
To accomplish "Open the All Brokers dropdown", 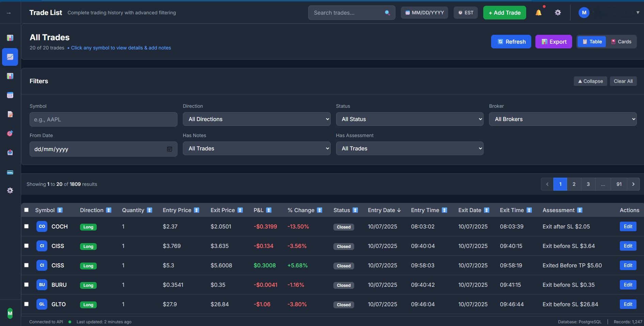I will pos(563,119).
